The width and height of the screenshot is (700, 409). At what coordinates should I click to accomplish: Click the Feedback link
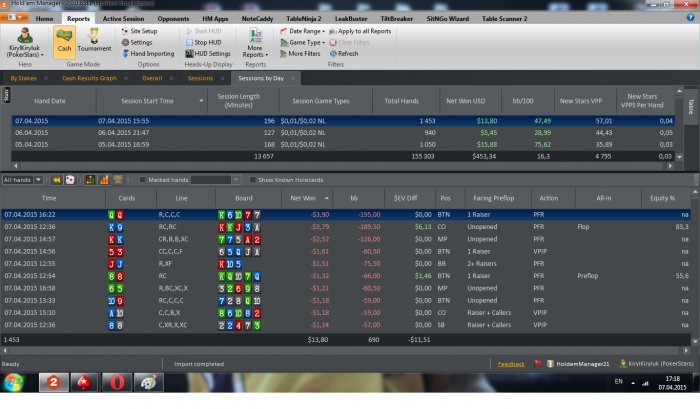click(x=511, y=364)
